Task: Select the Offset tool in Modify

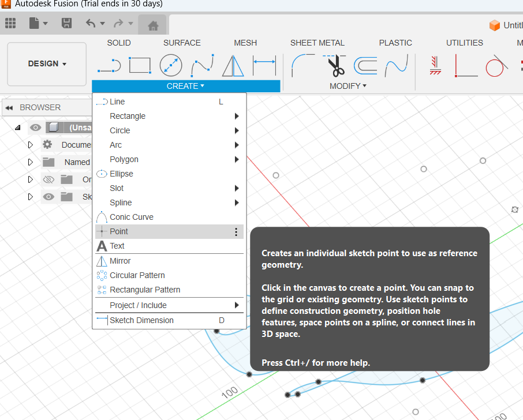Action: point(365,65)
